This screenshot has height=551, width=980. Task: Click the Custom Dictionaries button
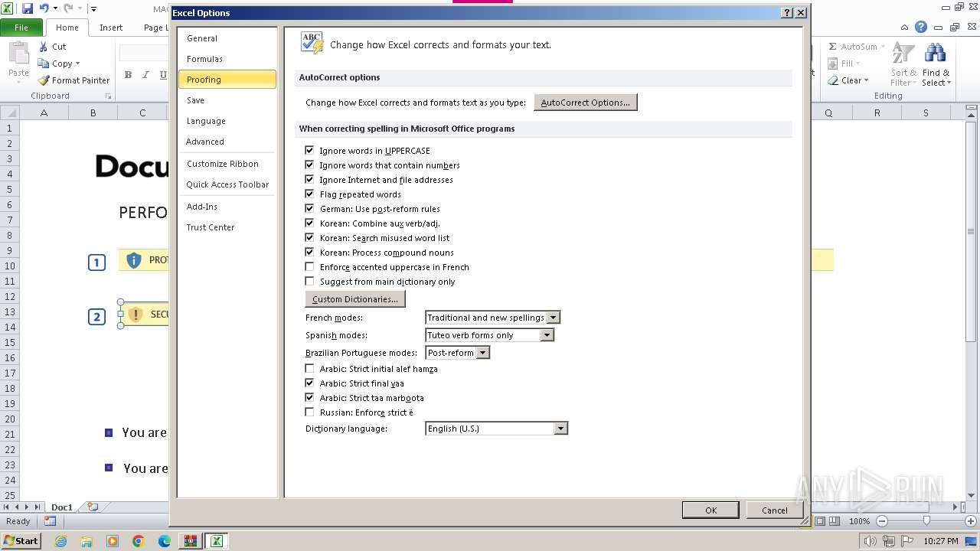point(355,299)
